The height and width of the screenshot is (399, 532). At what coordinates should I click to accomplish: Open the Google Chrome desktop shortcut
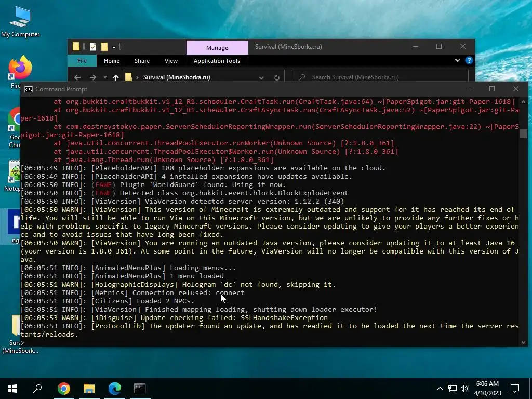click(14, 127)
